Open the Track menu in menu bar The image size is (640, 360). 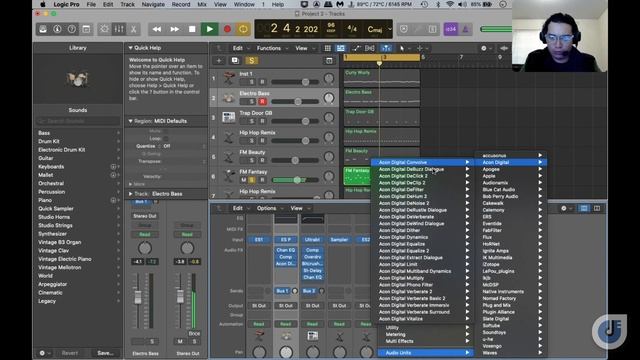[127, 4]
